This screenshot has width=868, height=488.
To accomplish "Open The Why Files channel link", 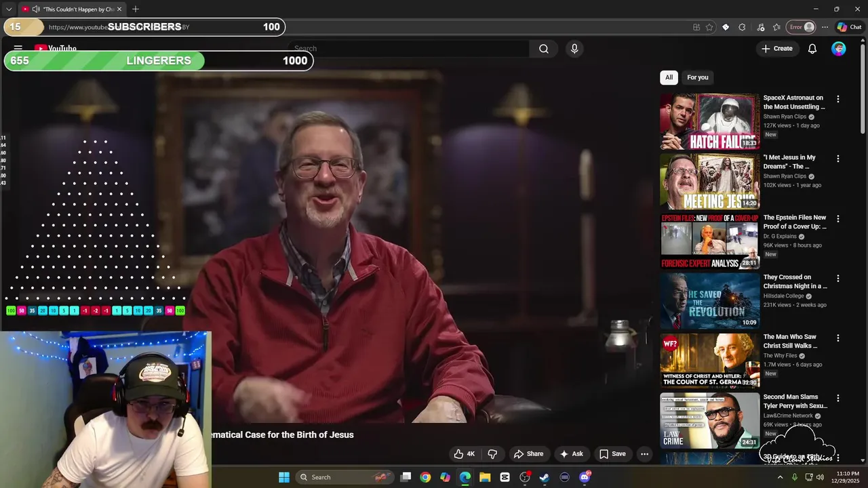I will 780,356.
